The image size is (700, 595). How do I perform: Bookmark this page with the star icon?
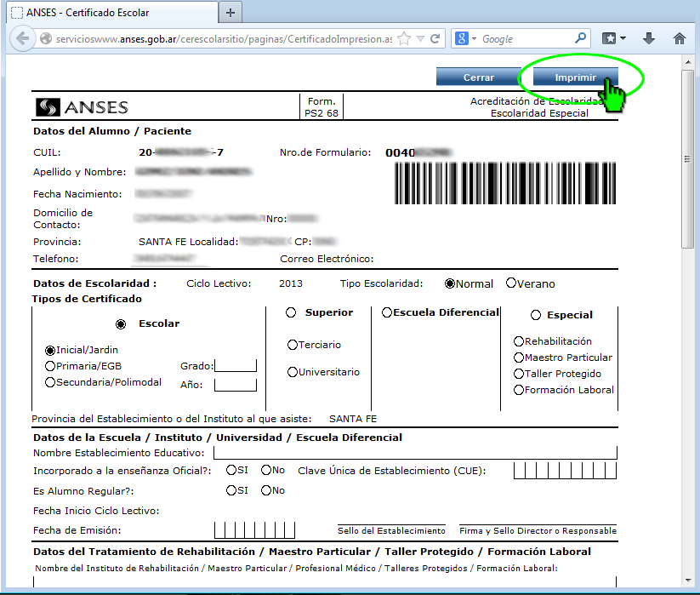[406, 37]
